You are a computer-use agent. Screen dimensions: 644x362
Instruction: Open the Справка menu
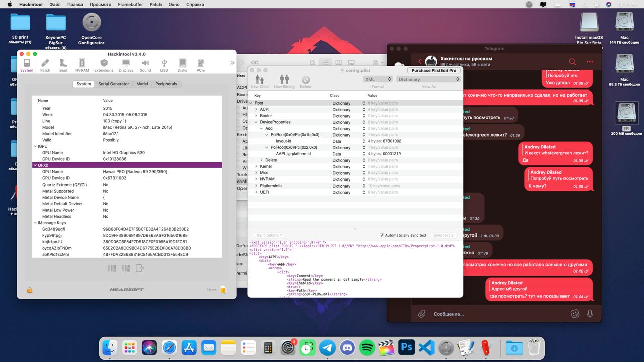click(x=195, y=4)
